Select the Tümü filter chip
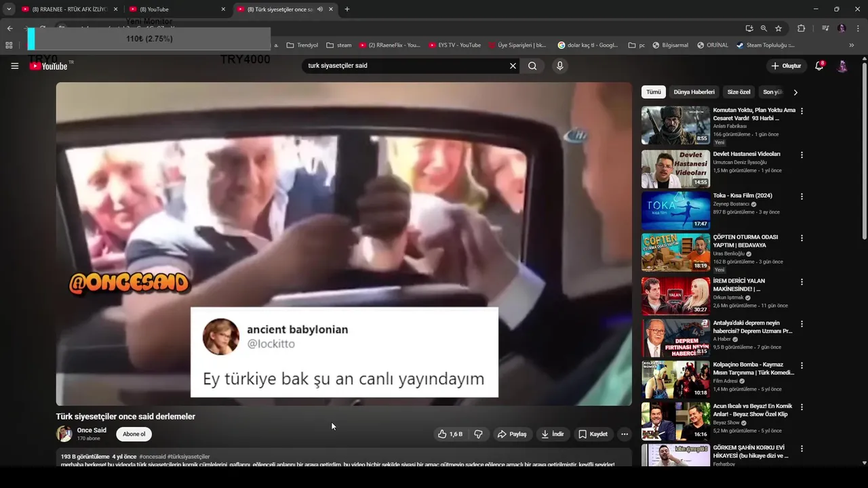The image size is (868, 488). click(654, 92)
